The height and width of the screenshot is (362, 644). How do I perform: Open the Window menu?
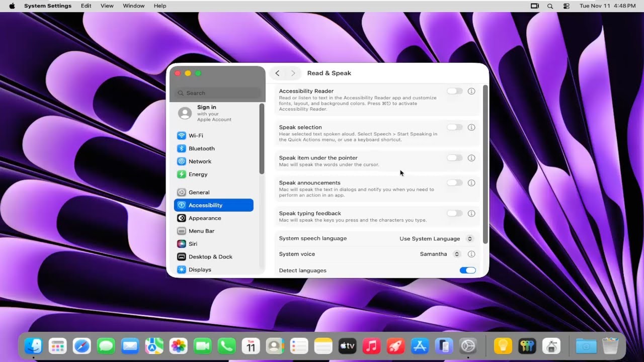(x=134, y=6)
